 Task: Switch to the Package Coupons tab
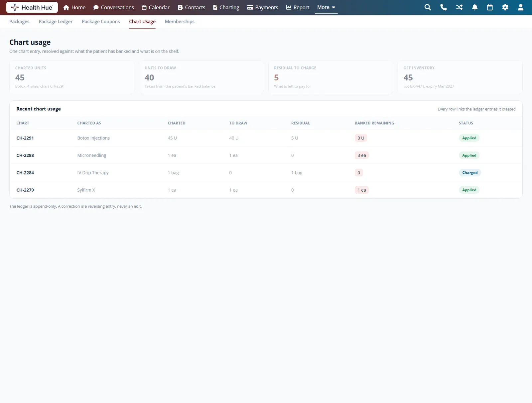101,22
